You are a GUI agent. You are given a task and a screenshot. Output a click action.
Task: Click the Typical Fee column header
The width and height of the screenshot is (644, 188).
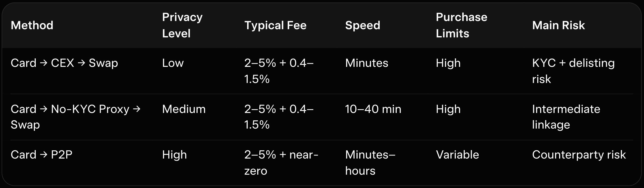275,25
